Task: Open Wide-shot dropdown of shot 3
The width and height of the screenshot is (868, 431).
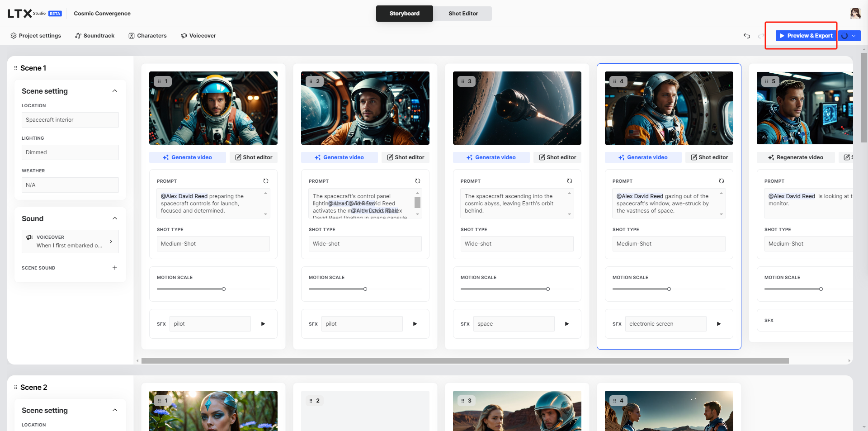Action: 517,244
